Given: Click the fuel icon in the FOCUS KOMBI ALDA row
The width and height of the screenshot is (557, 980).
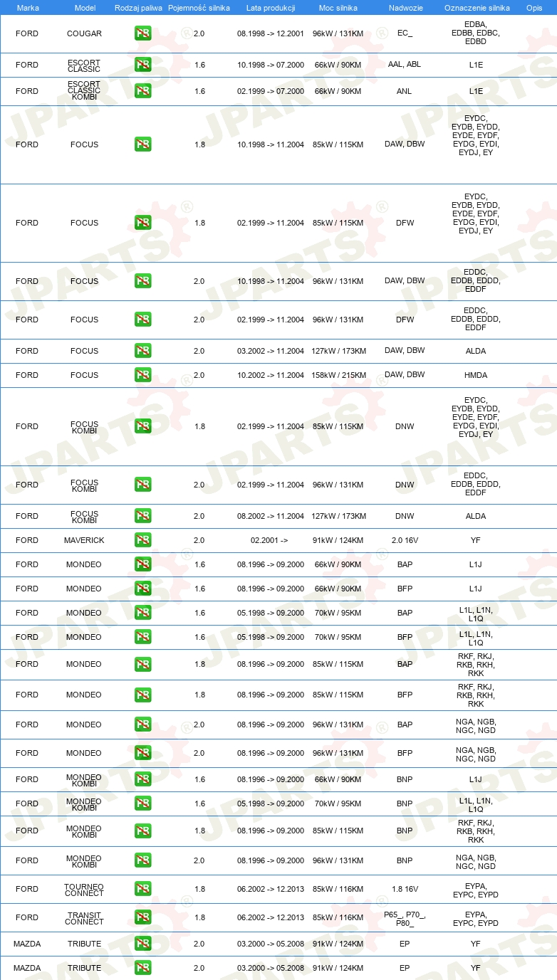Looking at the screenshot, I should pyautogui.click(x=143, y=516).
